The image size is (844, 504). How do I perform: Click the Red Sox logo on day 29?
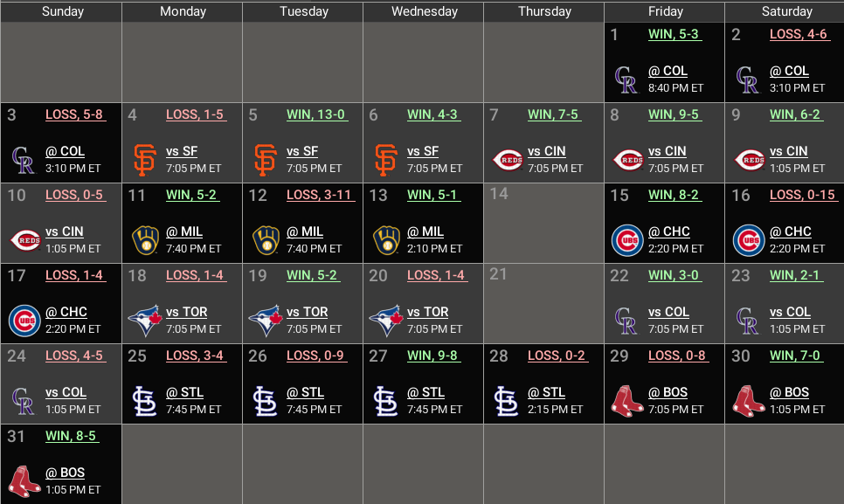tap(626, 401)
